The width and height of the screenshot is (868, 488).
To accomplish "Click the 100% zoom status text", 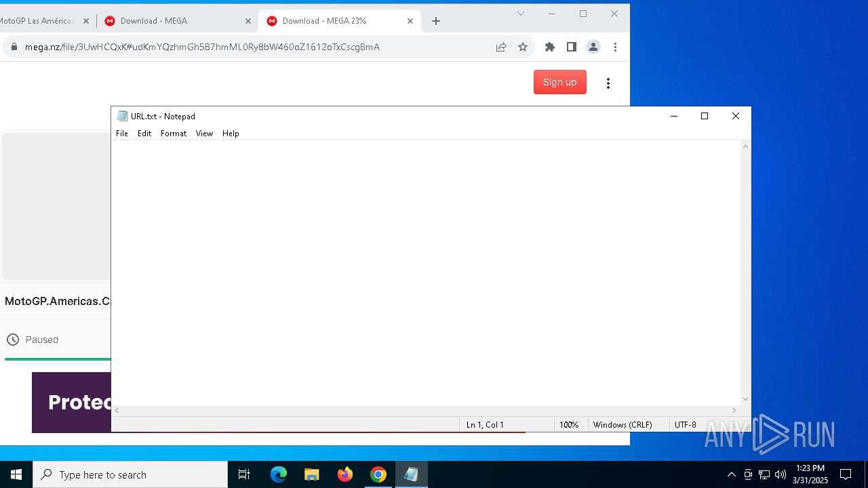I will click(569, 425).
